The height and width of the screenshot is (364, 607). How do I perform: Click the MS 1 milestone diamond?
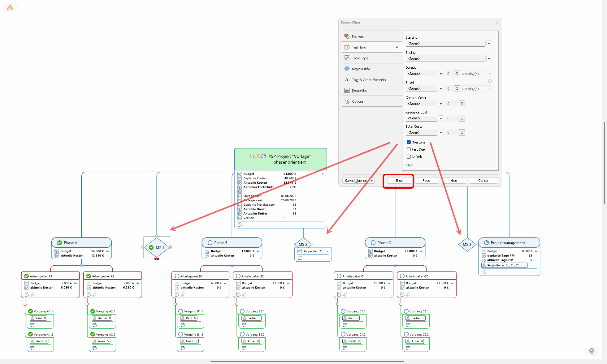[157, 247]
